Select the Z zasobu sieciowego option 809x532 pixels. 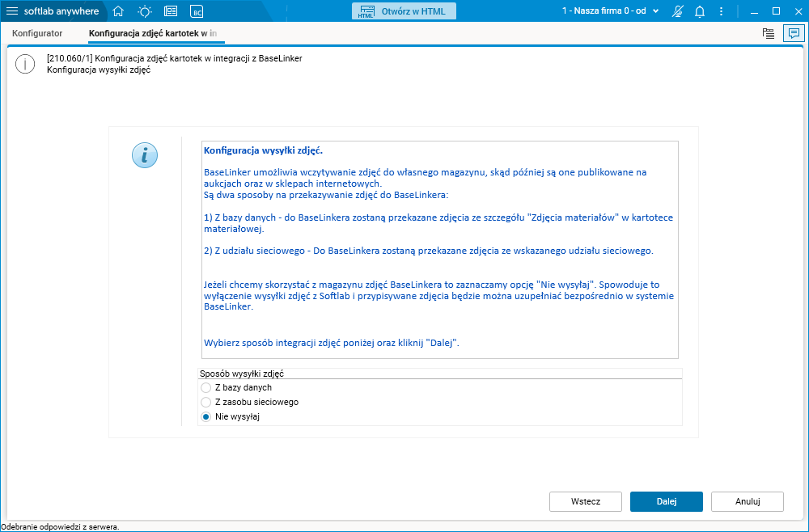pos(250,402)
